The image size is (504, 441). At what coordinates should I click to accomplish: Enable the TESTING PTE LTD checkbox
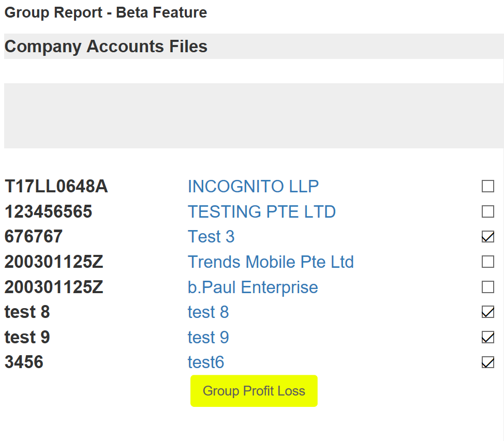pyautogui.click(x=487, y=211)
